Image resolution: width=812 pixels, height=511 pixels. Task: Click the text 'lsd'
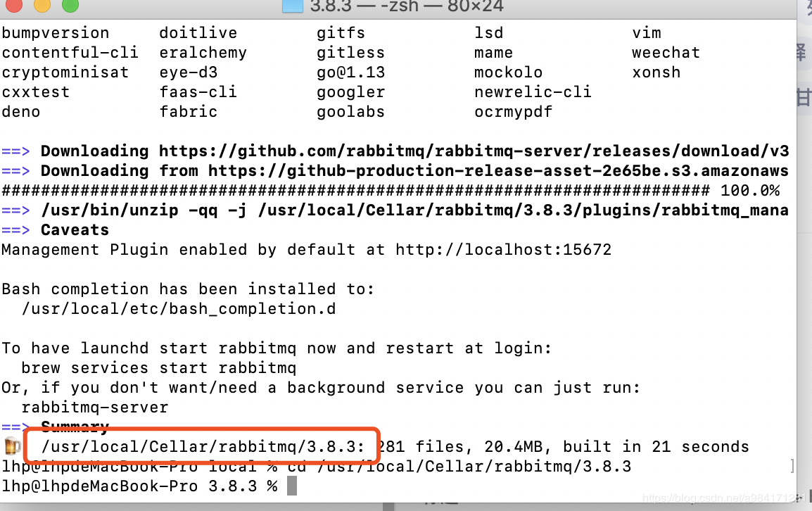[x=489, y=33]
